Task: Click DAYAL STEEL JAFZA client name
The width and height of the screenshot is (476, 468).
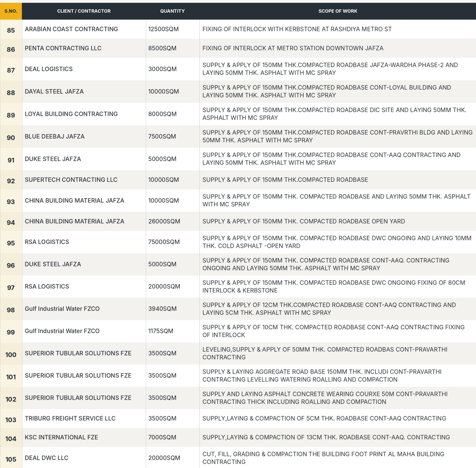Action: click(54, 92)
